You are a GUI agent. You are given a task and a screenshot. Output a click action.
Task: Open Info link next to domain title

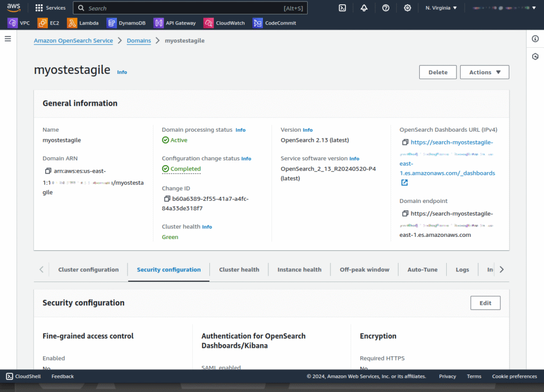[122, 72]
